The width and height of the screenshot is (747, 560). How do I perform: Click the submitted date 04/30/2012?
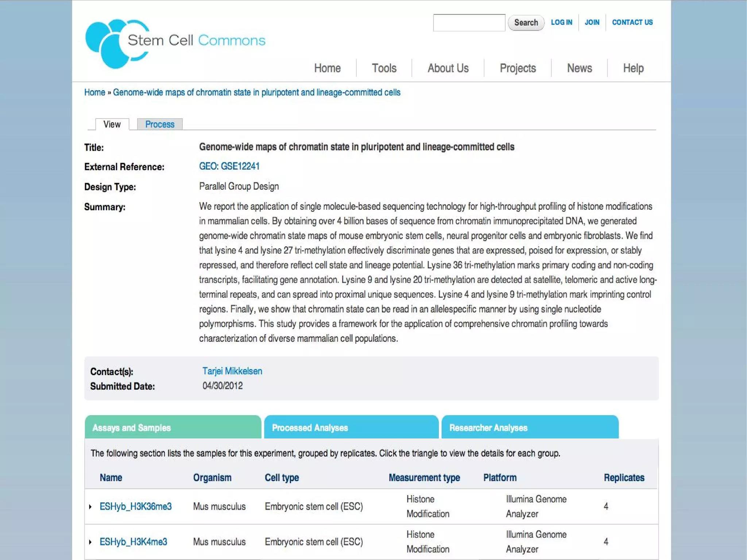coord(222,386)
